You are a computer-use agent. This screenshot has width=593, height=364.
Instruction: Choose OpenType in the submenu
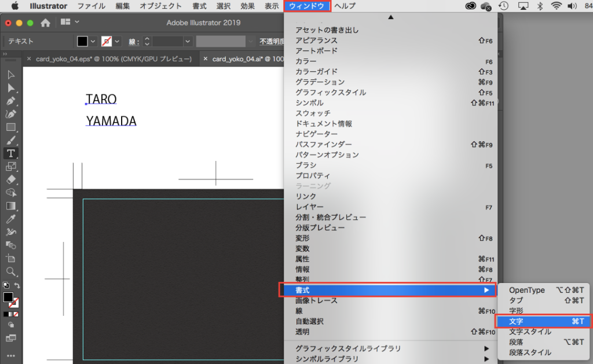point(526,290)
